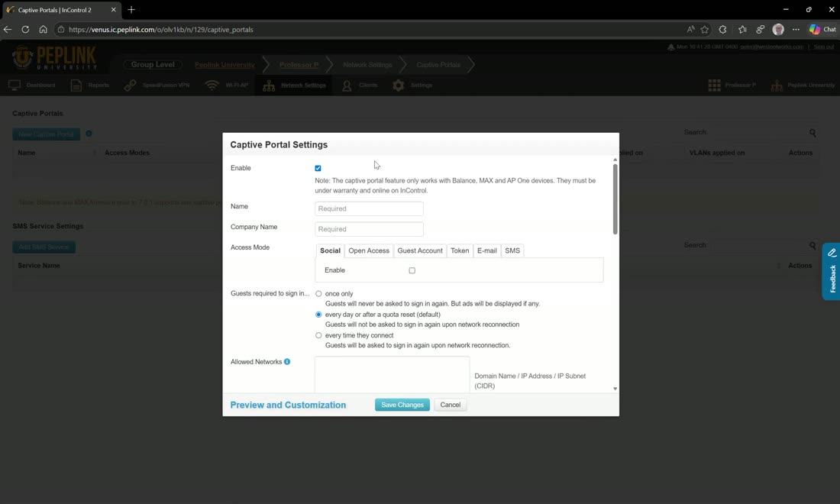Screen dimensions: 840x504
Task: Click info icon beside New Captive Portal
Action: tap(89, 134)
